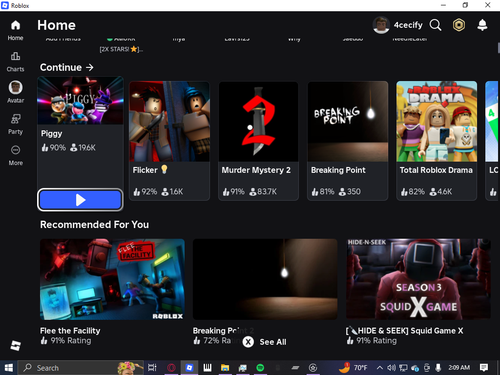Image resolution: width=500 pixels, height=375 pixels.
Task: Click the Recommended For You heading
Action: click(94, 225)
